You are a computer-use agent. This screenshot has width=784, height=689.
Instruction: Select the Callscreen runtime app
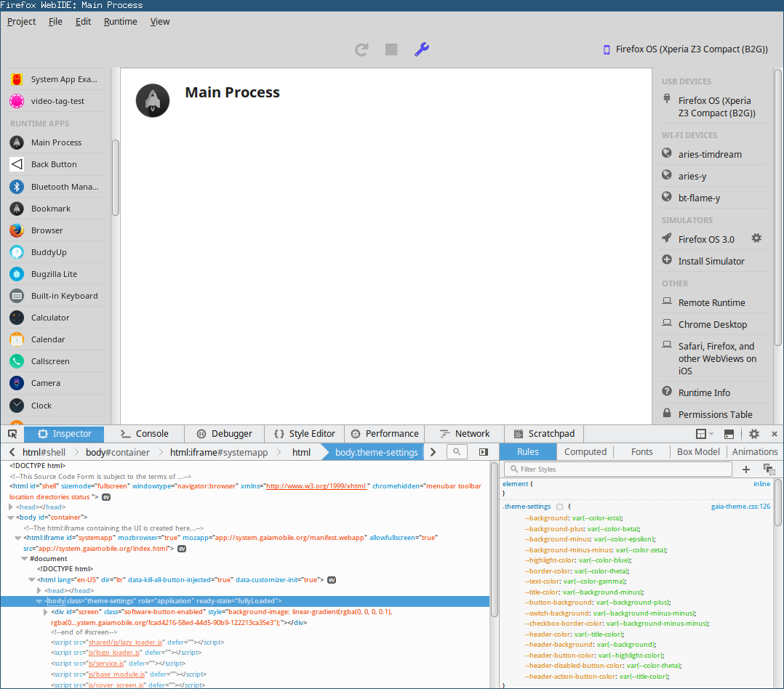click(x=57, y=361)
